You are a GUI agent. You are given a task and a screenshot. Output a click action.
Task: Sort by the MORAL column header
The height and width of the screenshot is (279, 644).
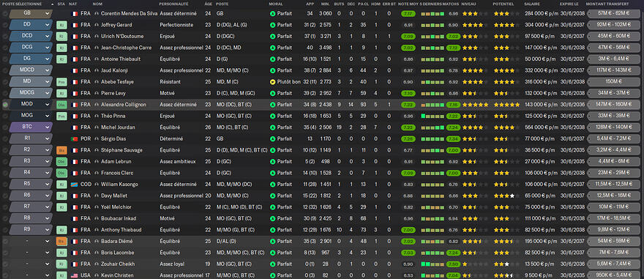coord(276,4)
